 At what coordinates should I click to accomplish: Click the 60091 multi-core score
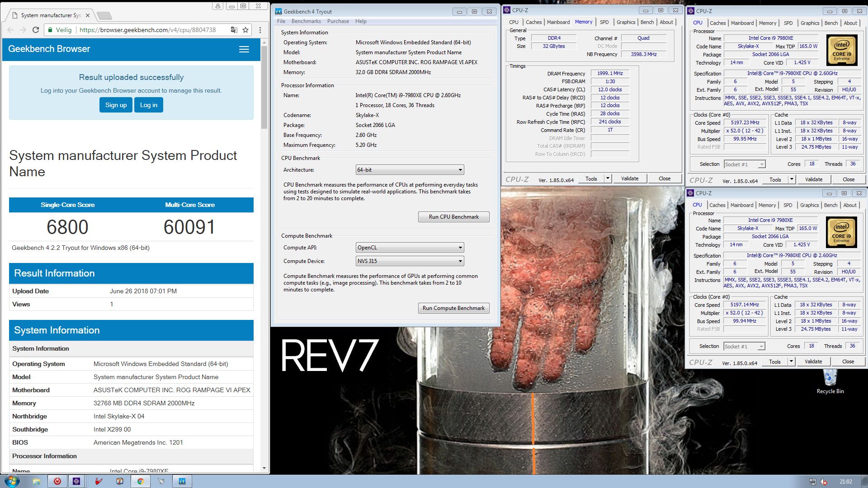click(189, 227)
